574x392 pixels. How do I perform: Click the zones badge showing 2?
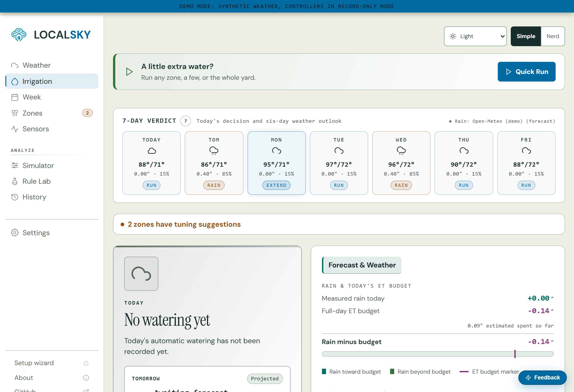pyautogui.click(x=87, y=113)
